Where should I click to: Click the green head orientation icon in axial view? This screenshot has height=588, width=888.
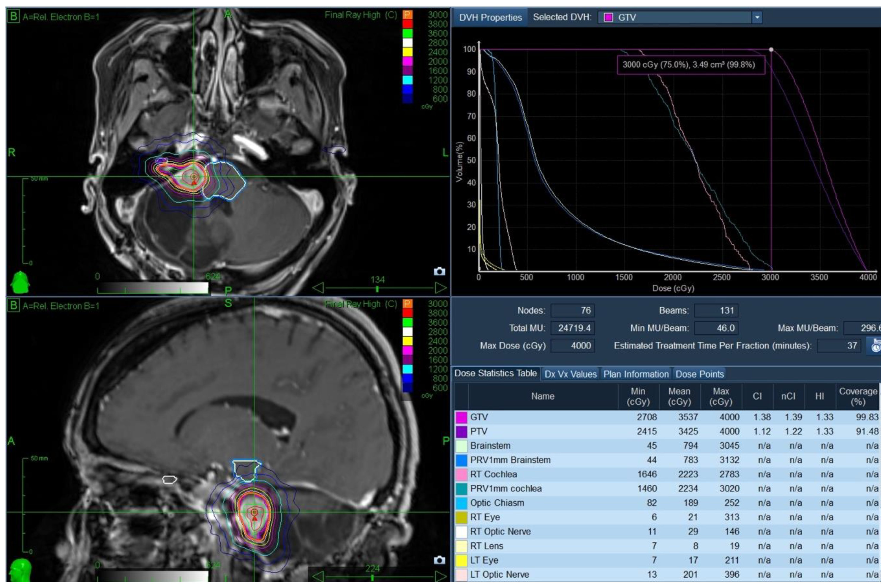tap(21, 282)
